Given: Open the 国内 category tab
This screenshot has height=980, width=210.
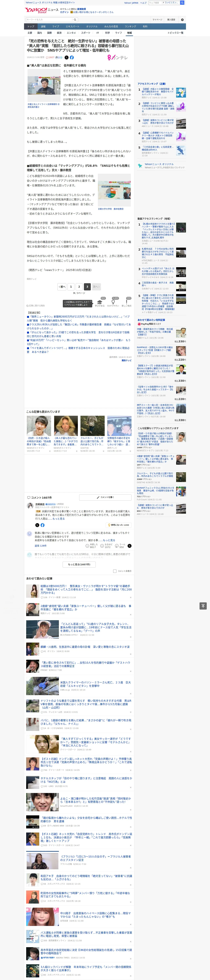Looking at the screenshot, I should pyautogui.click(x=39, y=33).
